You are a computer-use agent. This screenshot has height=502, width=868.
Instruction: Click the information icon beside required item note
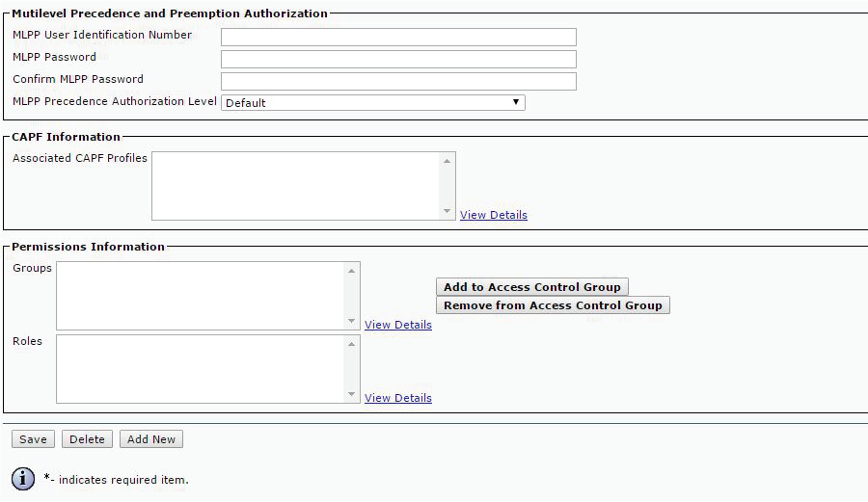pyautogui.click(x=23, y=479)
